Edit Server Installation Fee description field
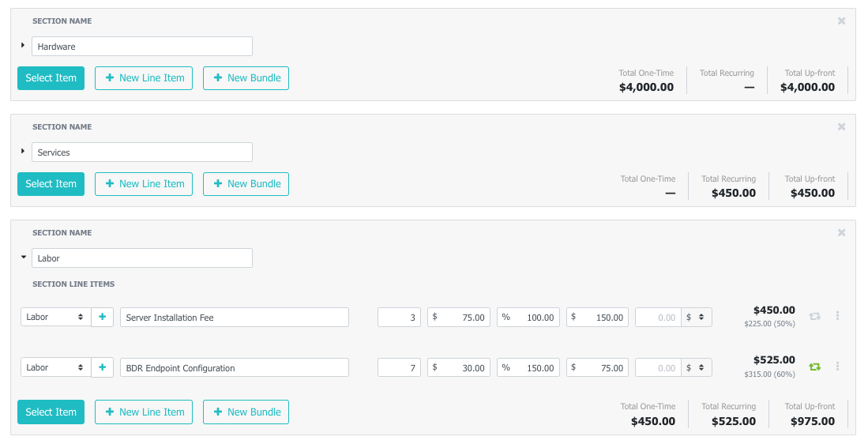 click(235, 318)
